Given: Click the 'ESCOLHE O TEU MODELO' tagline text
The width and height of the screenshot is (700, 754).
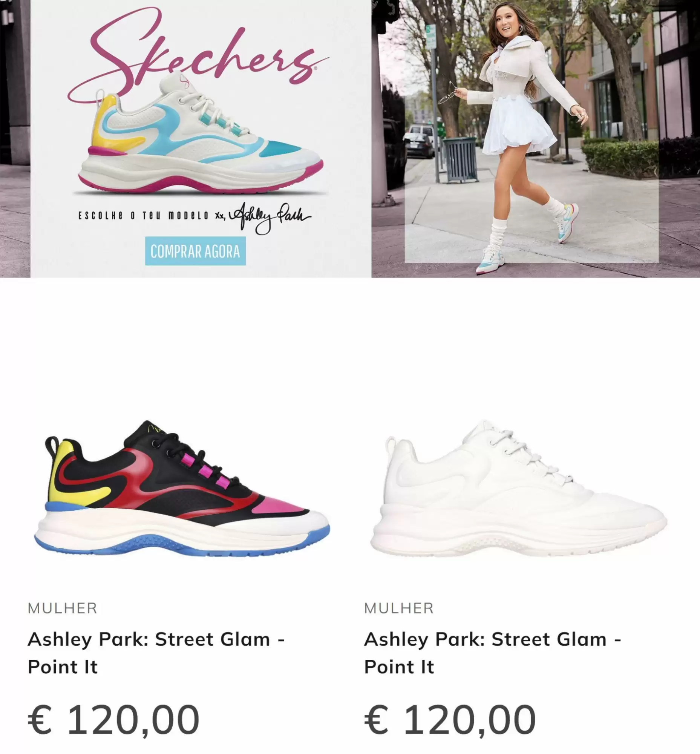Looking at the screenshot, I should [144, 216].
